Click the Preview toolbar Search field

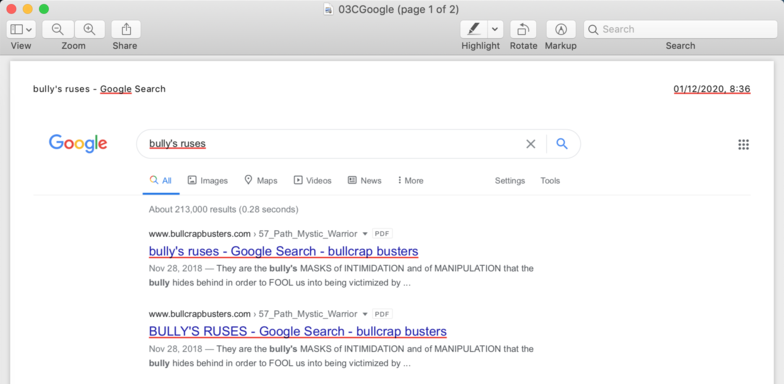[680, 30]
